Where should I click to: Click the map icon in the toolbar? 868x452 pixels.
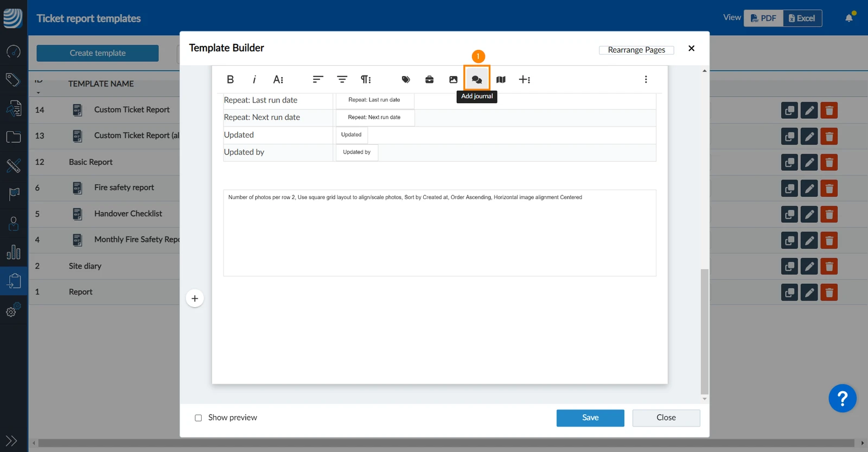[501, 79]
